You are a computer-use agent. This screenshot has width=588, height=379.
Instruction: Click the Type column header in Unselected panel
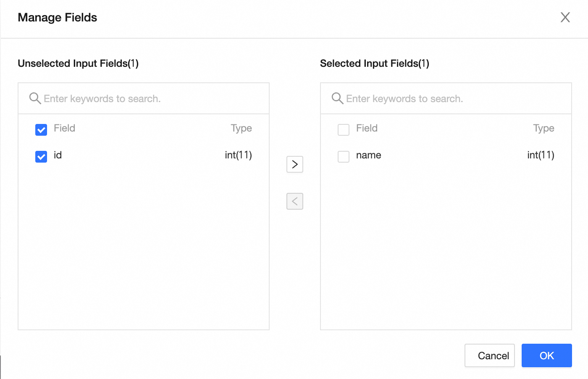coord(241,128)
